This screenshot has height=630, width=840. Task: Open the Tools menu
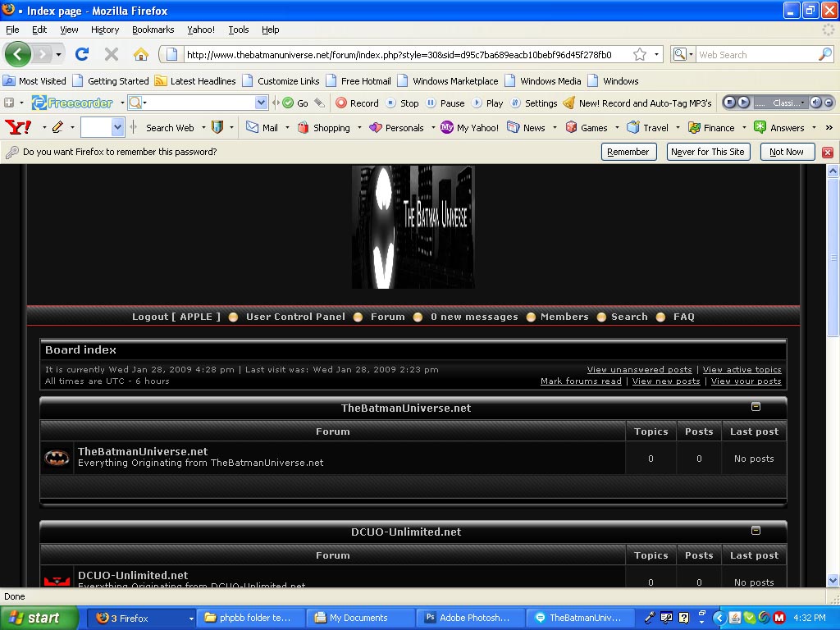click(x=239, y=30)
